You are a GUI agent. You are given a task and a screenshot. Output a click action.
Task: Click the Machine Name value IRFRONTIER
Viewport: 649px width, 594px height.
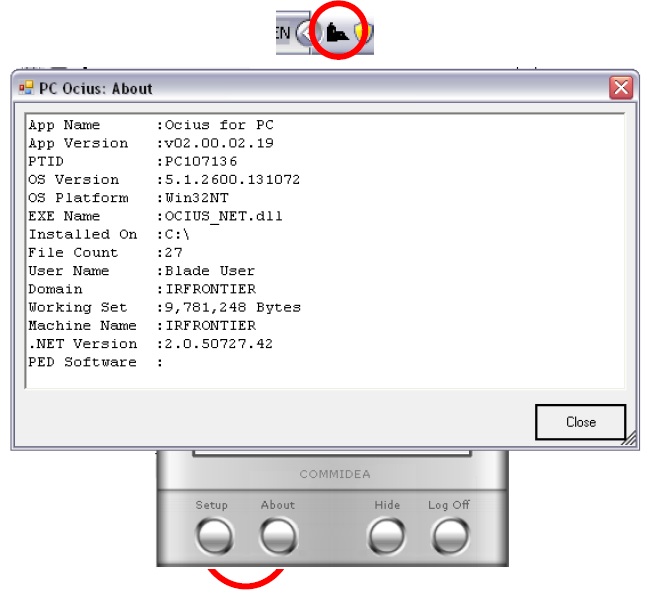[x=211, y=325]
